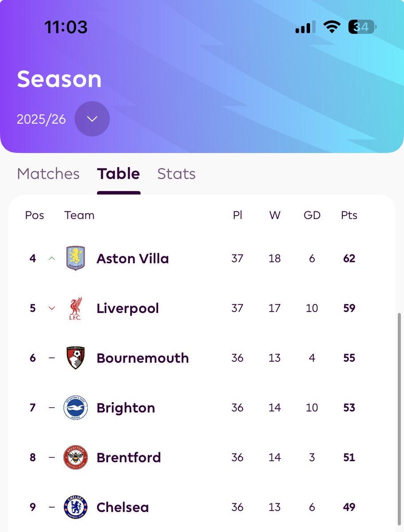Image resolution: width=404 pixels, height=532 pixels.
Task: Tap the GD column header
Action: [x=312, y=215]
